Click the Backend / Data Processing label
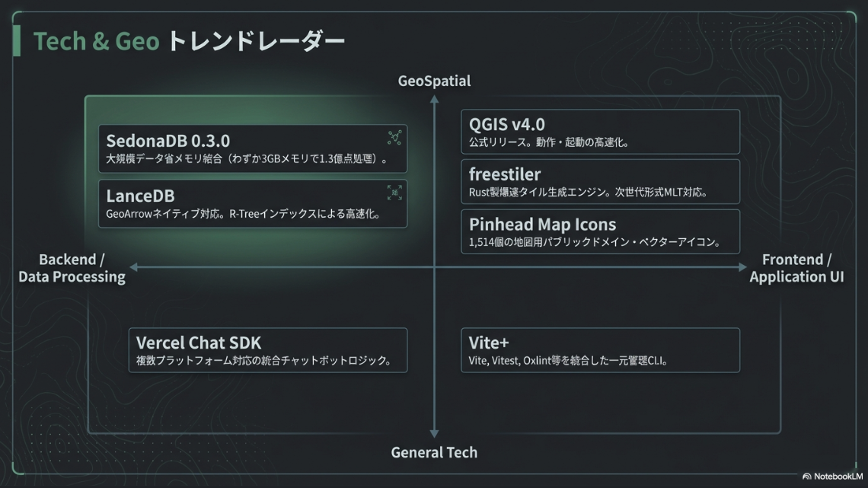 coord(72,268)
